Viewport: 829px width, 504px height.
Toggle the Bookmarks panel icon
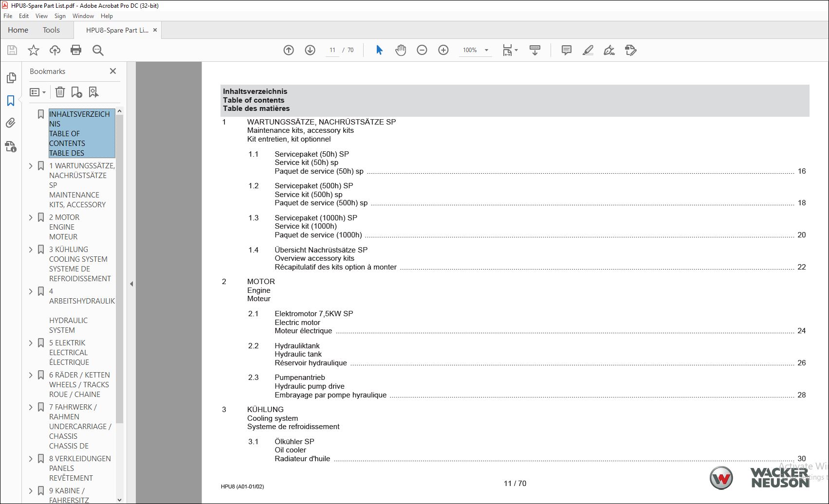tap(11, 101)
